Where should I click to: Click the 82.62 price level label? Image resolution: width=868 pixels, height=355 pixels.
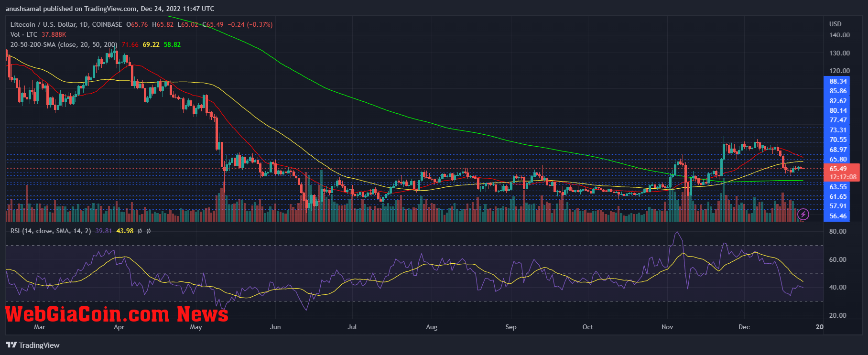pos(838,101)
